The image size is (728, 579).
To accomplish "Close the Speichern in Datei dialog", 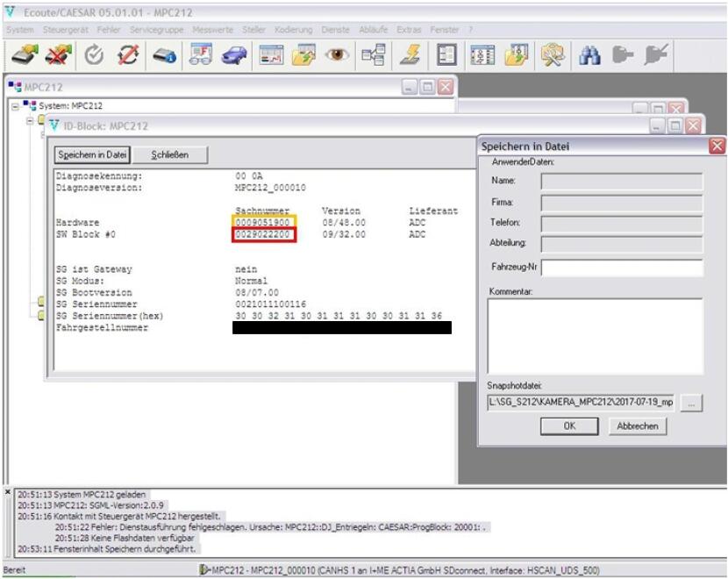I will pos(717,147).
